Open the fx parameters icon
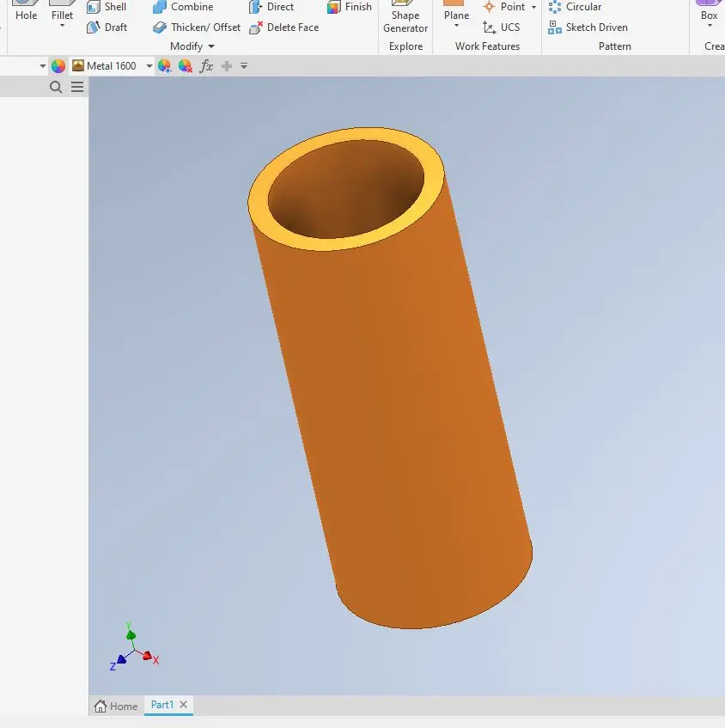Screen dimensions: 725x728 206,66
